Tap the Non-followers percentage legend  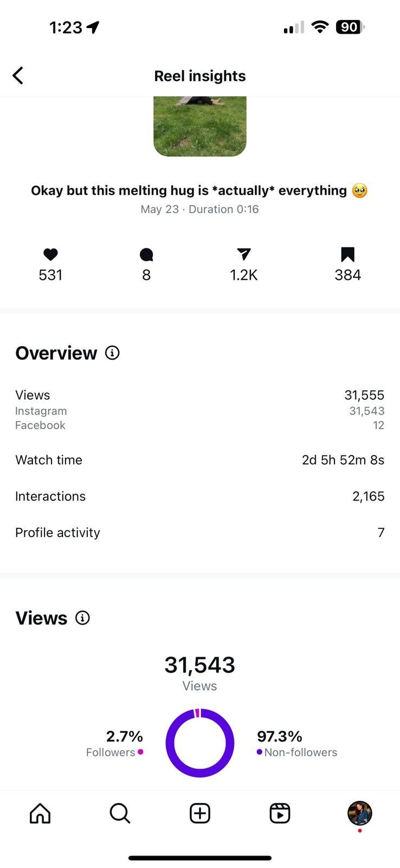297,743
